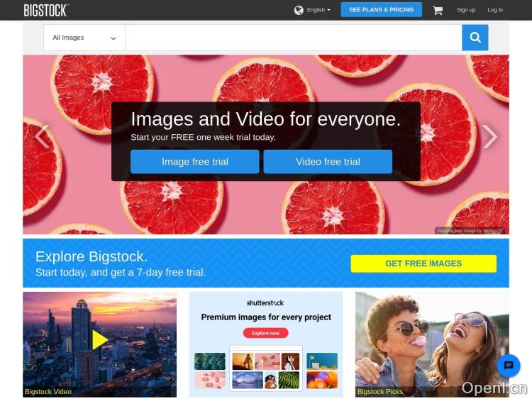Go to previous banner slide
This screenshot has height=399, width=532.
(42, 136)
